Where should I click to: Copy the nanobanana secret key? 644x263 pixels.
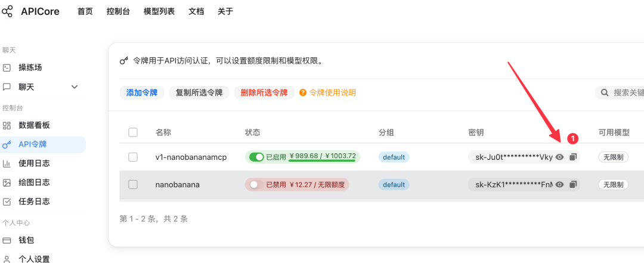pos(574,184)
